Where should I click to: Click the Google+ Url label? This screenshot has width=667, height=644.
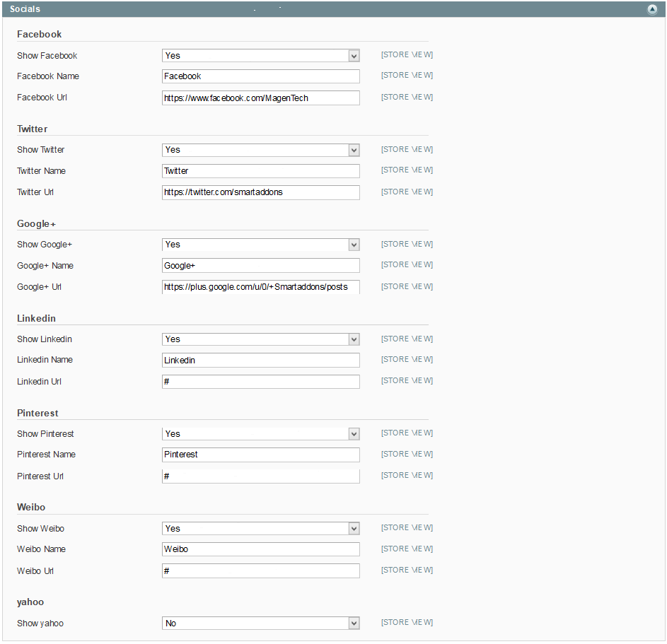(39, 287)
